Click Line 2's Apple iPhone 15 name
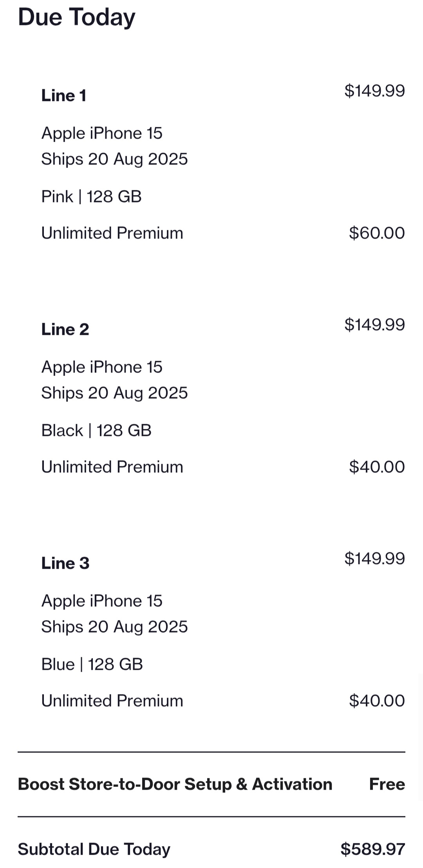Image resolution: width=423 pixels, height=868 pixels. coord(102,367)
